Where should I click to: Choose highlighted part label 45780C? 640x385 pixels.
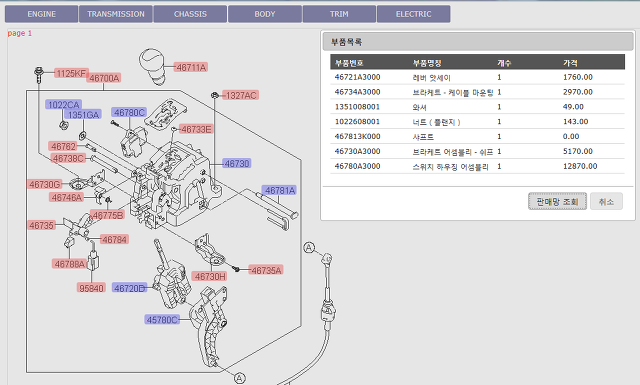tap(162, 320)
